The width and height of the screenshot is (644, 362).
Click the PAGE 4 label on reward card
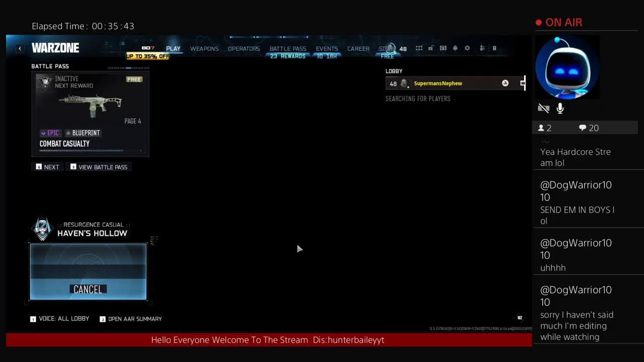133,121
